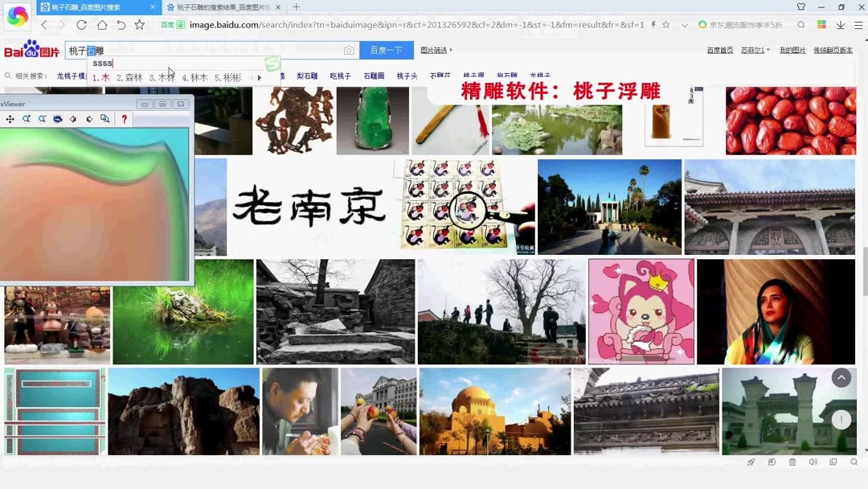
Task: Expand the address bar dropdown chevron
Action: 685,25
